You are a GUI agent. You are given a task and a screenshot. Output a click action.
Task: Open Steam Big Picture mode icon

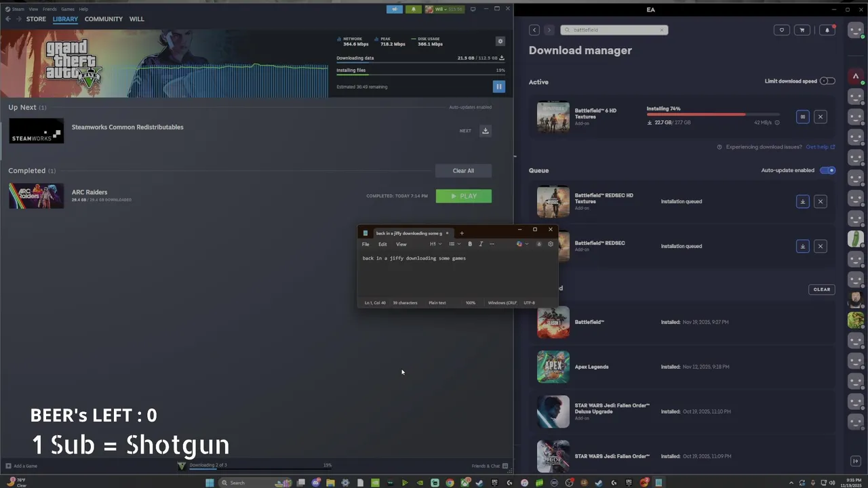click(473, 9)
